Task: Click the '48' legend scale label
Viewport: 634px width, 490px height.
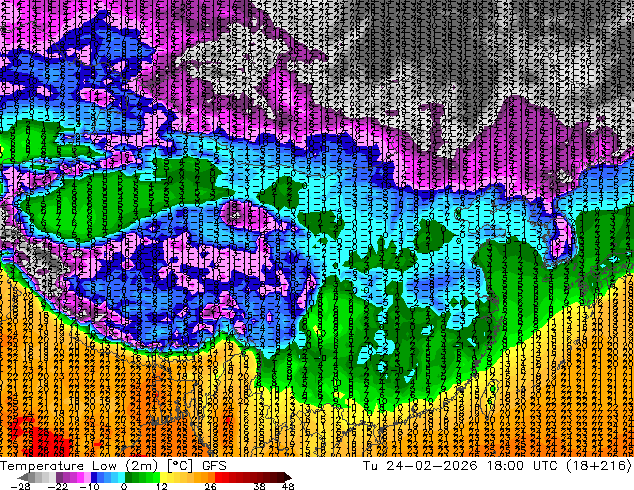Action: point(288,486)
